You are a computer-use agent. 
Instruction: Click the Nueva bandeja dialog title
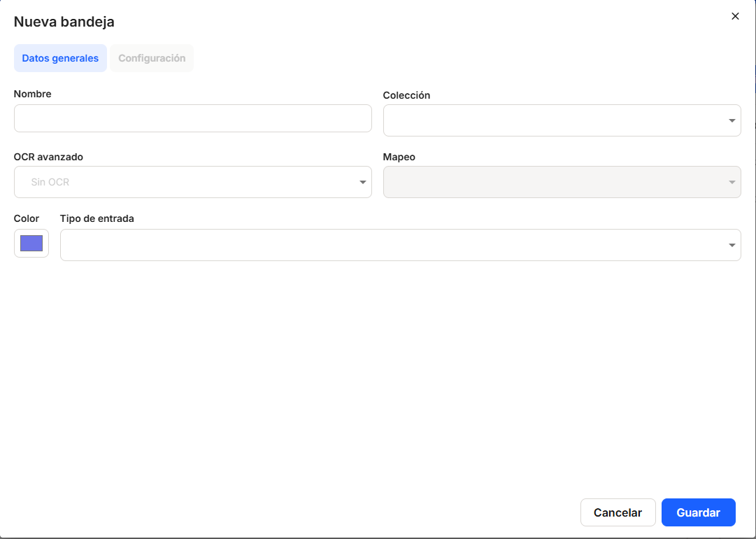pos(64,22)
